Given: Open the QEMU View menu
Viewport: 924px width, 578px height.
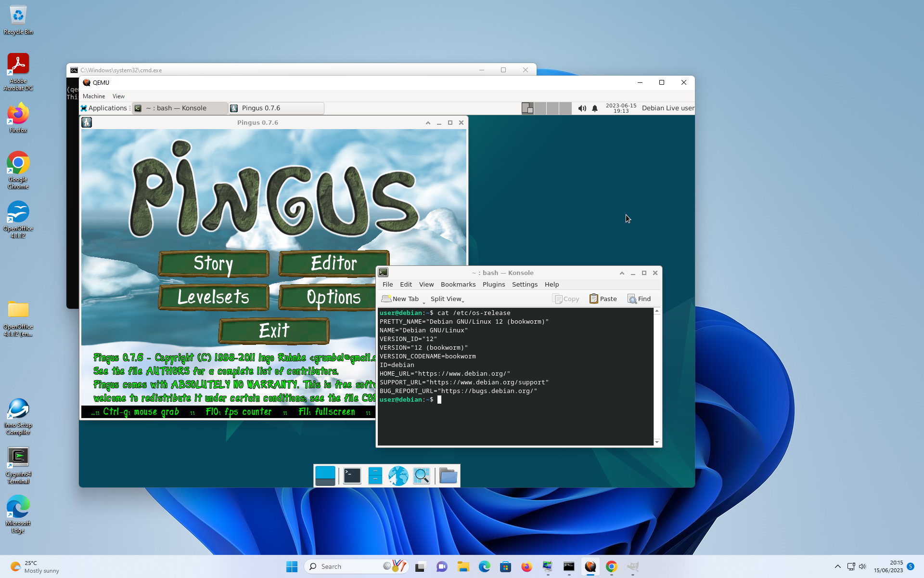Looking at the screenshot, I should coord(118,96).
